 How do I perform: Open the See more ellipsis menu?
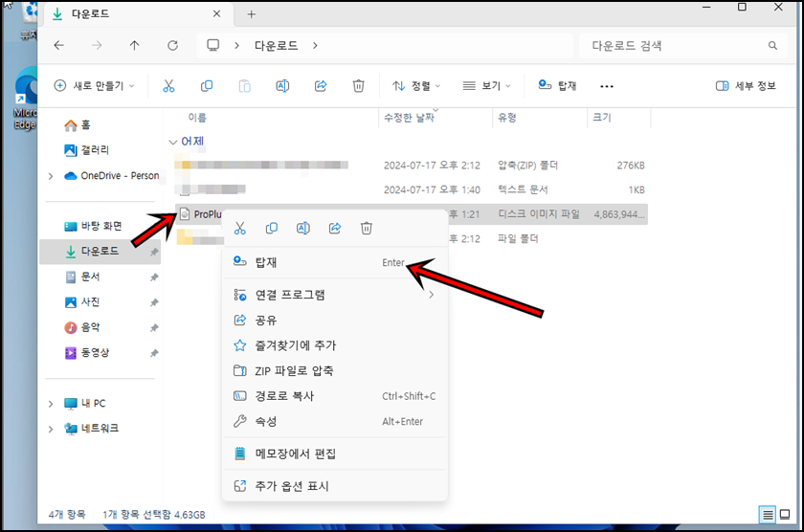(x=607, y=86)
